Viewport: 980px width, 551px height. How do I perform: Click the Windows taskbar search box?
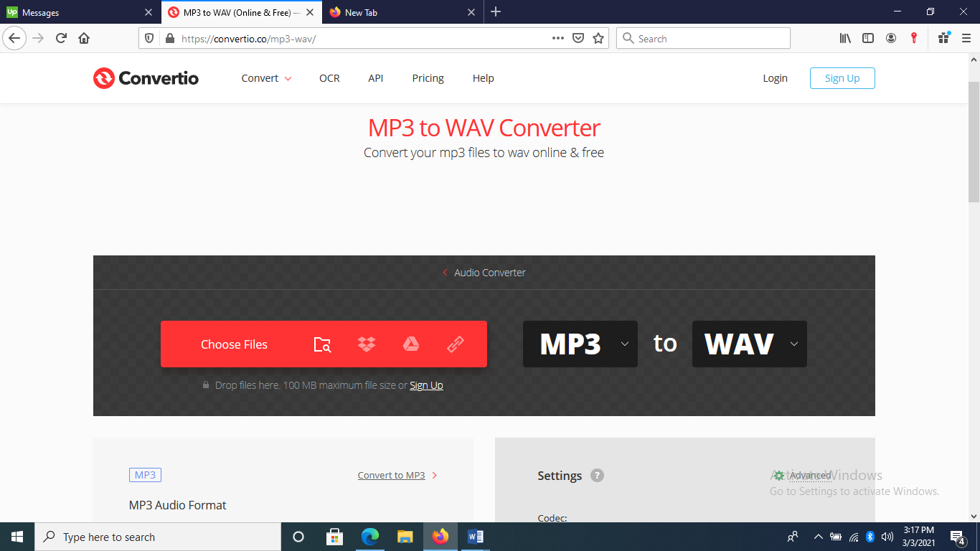158,537
